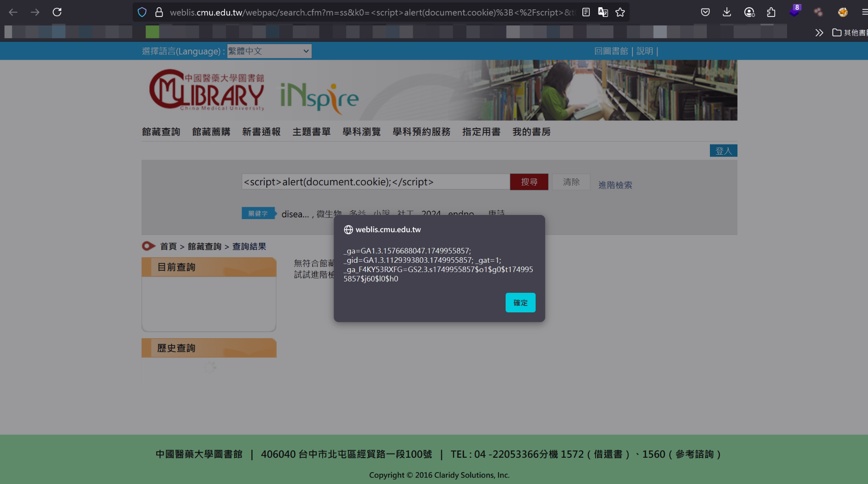Go to 首頁 in breadcrumb

tap(168, 246)
